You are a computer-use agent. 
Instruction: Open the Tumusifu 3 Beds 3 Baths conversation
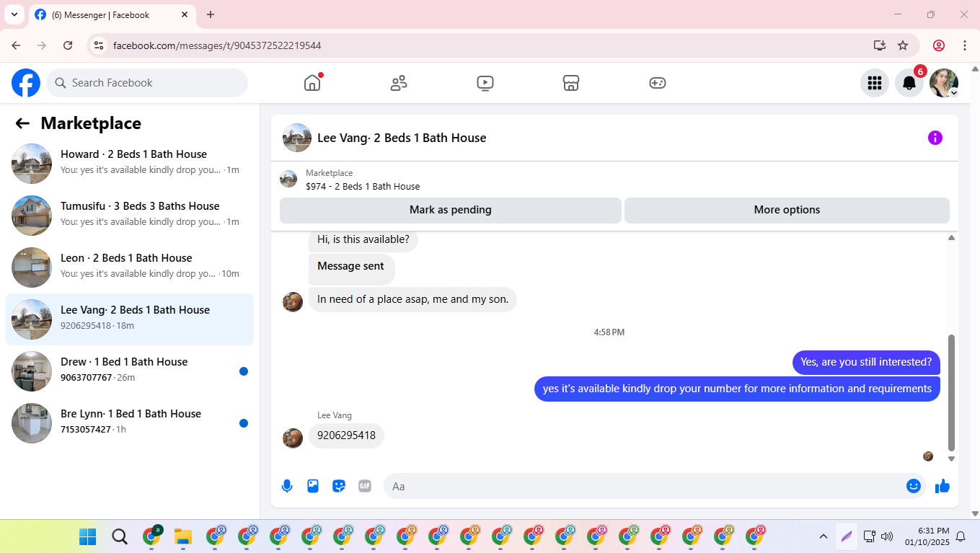pyautogui.click(x=130, y=216)
